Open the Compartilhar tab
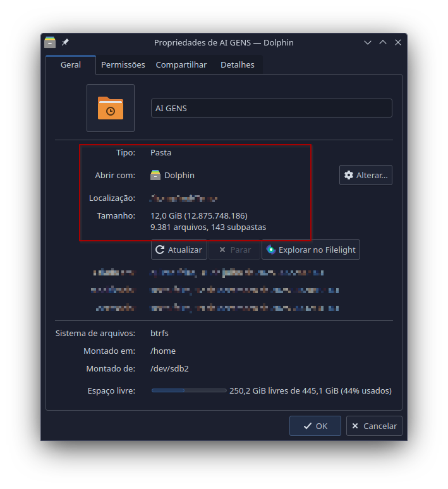448x489 pixels. [181, 65]
